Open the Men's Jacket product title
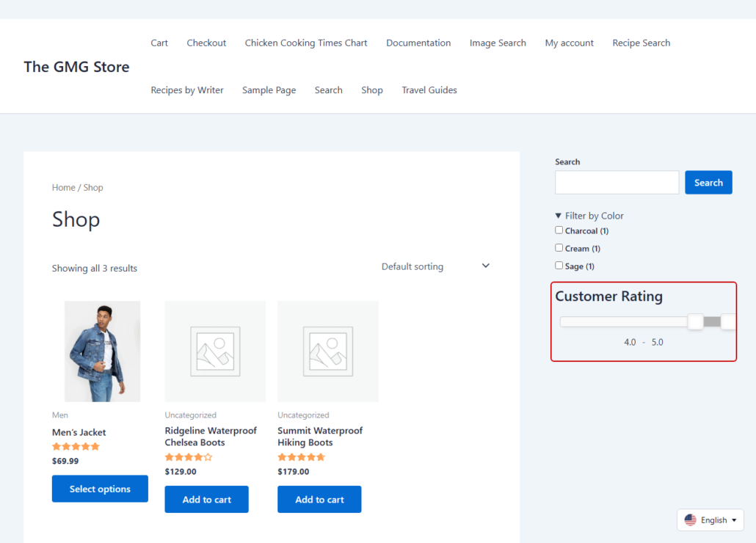Screen dimensions: 756x543 pos(79,432)
